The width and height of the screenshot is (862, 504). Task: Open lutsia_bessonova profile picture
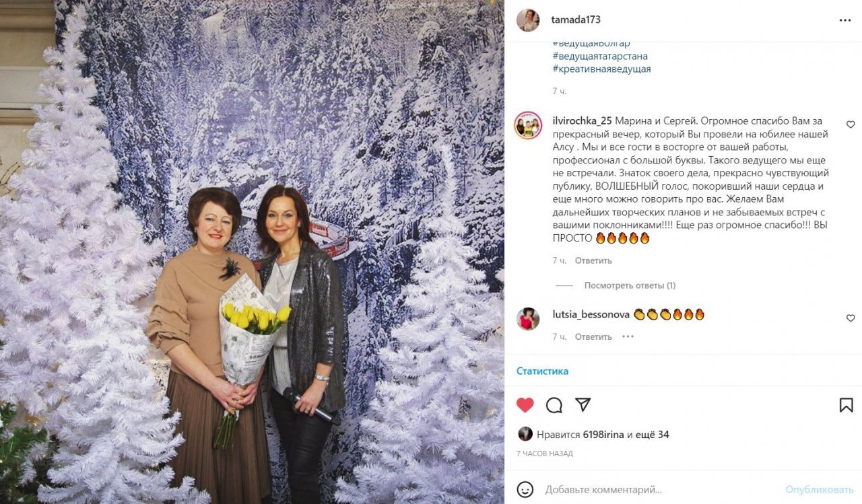coord(528,318)
